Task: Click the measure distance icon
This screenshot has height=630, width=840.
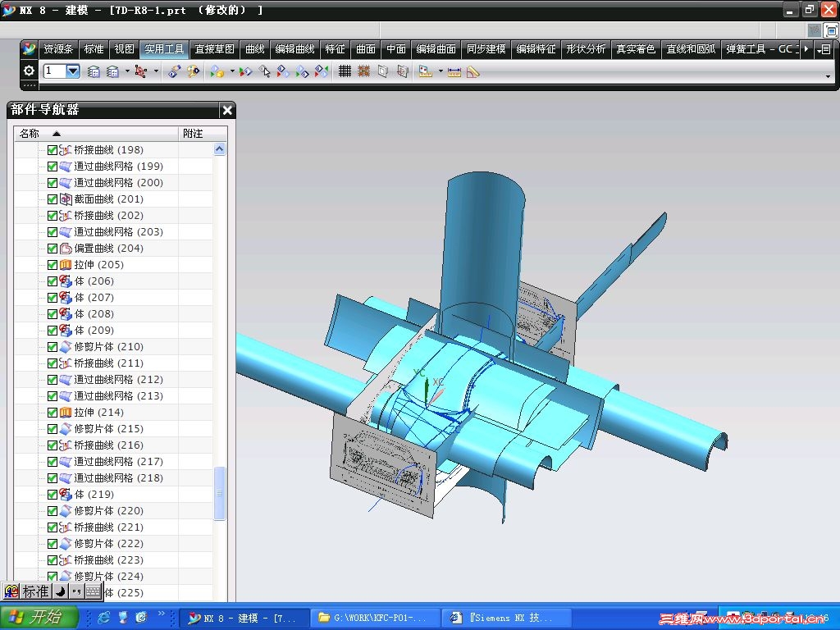Action: coord(454,72)
